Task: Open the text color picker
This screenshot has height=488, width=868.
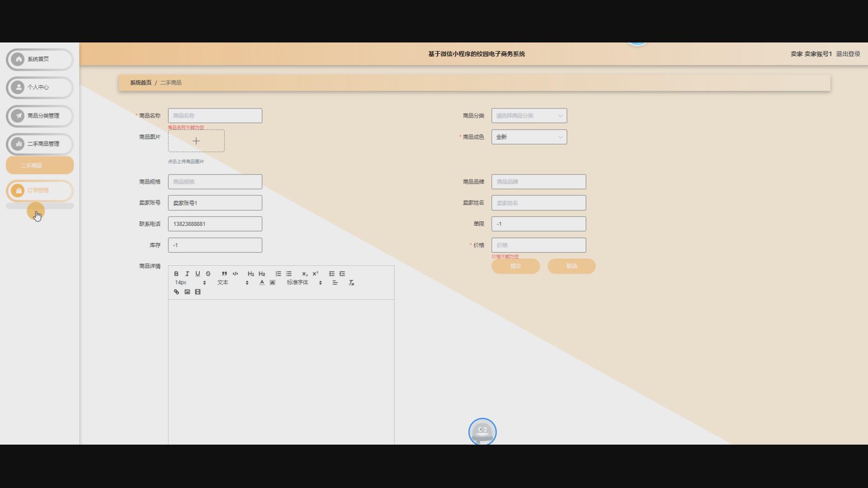Action: click(262, 283)
